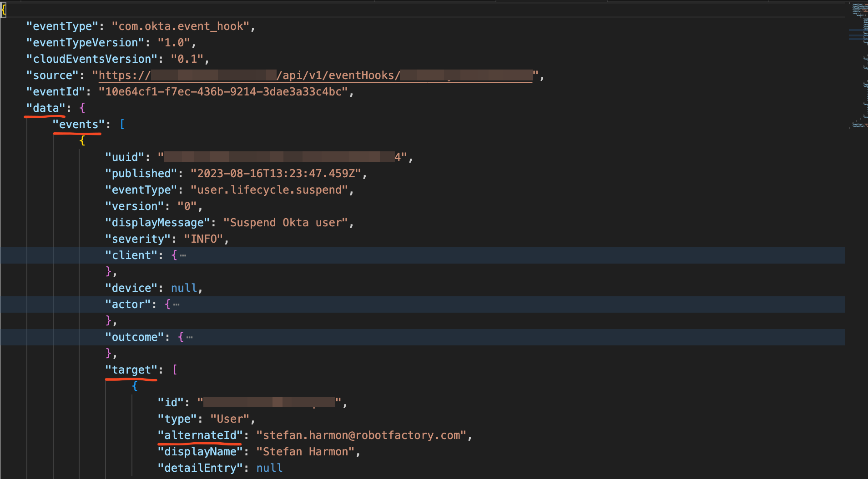Image resolution: width=868 pixels, height=479 pixels.
Task: Click the underlined "target" key
Action: click(x=131, y=370)
